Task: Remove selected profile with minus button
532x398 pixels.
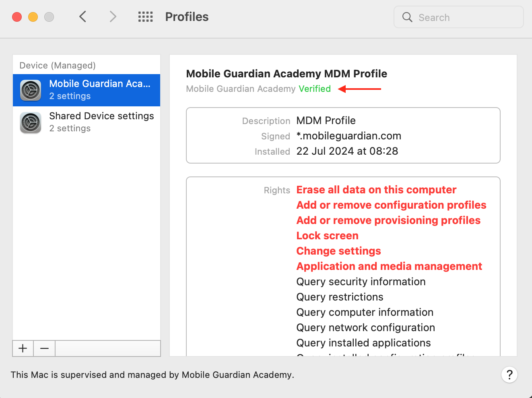Action: pos(44,348)
